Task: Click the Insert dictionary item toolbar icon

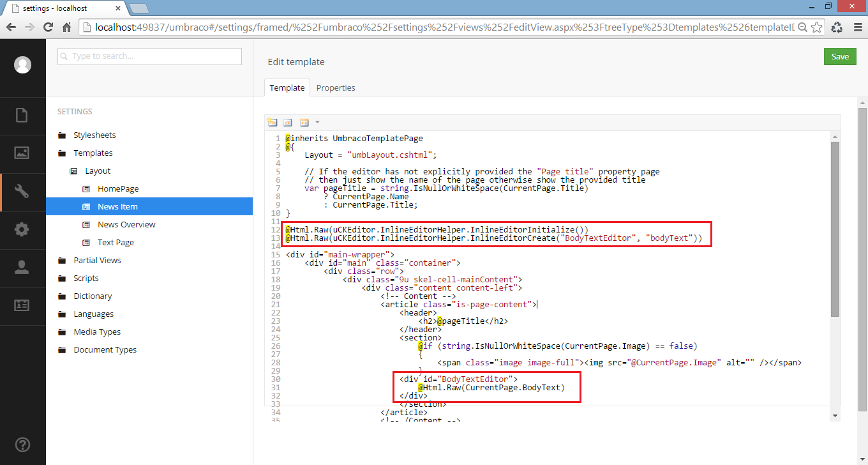Action: (x=288, y=122)
